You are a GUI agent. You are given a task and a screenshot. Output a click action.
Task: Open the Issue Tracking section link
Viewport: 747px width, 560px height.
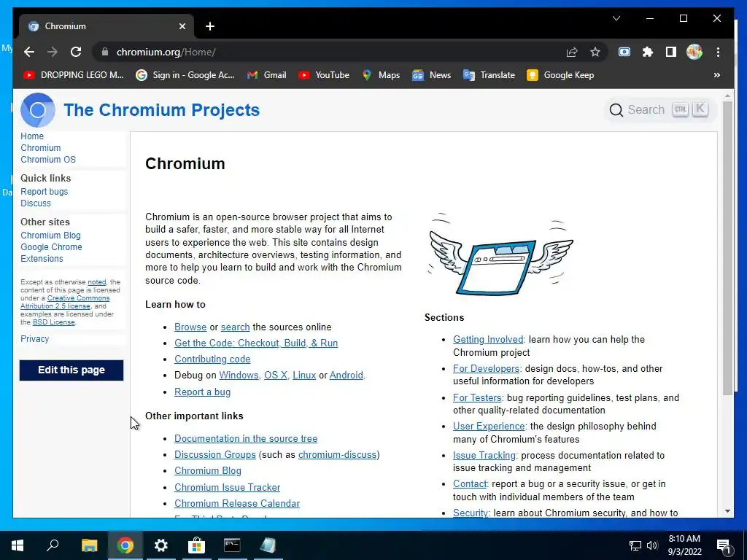pyautogui.click(x=484, y=455)
